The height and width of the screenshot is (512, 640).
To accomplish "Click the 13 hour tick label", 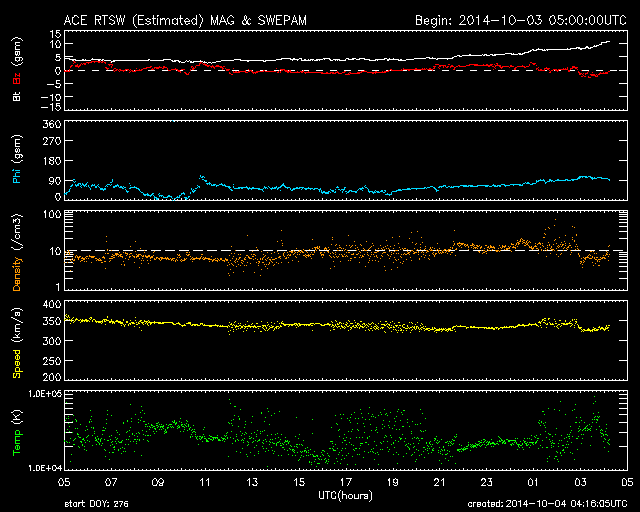I will tap(252, 483).
